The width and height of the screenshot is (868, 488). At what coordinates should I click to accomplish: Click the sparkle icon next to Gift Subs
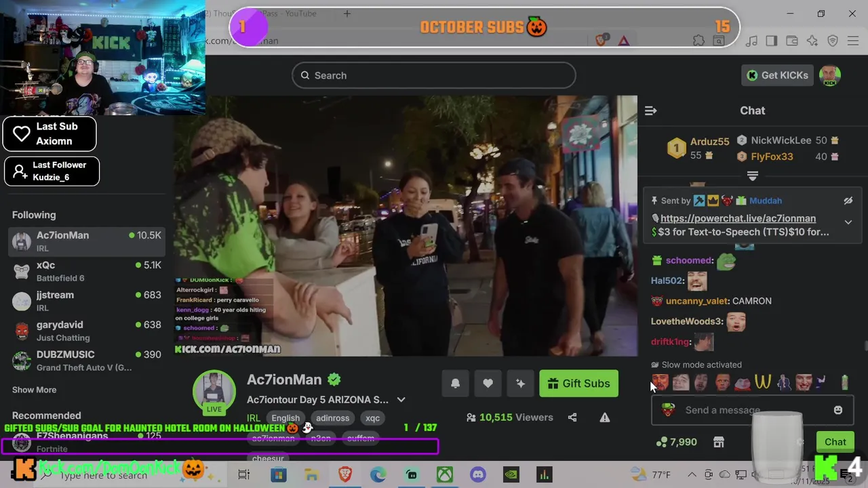(521, 384)
